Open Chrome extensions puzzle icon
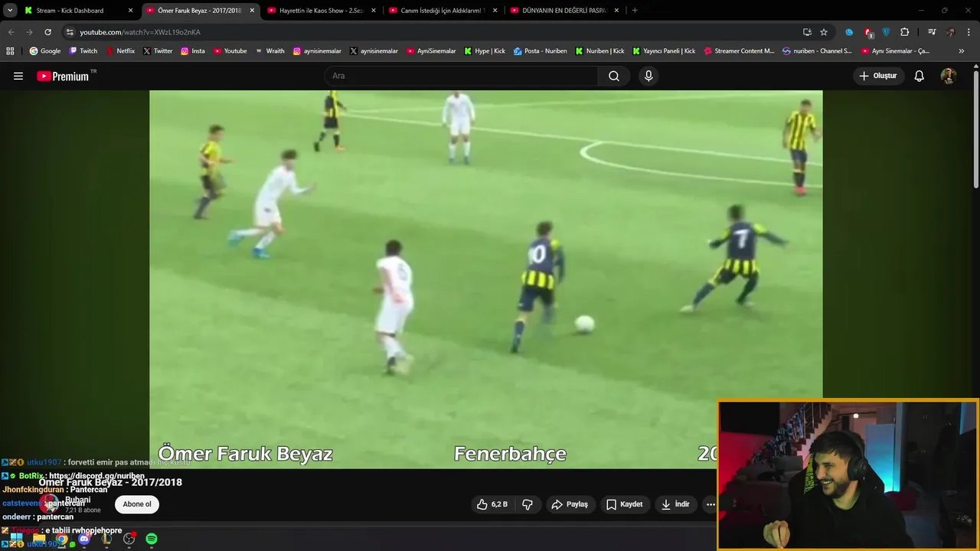The width and height of the screenshot is (980, 551). [905, 32]
